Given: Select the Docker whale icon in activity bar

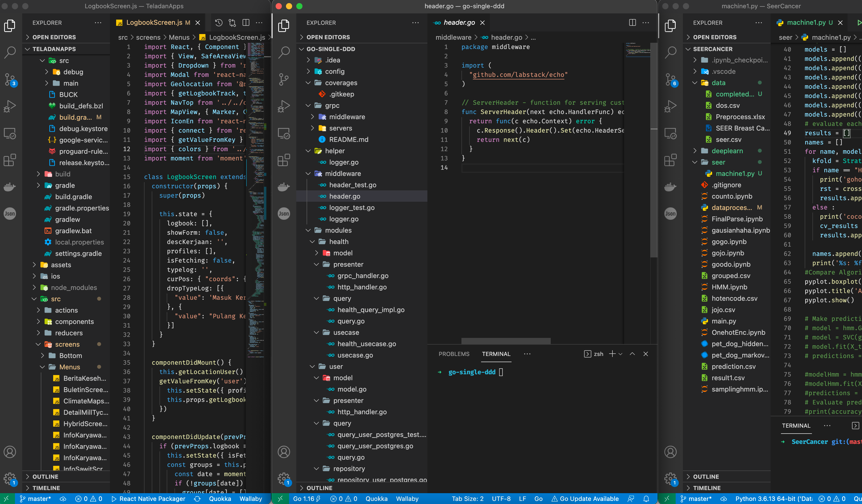Looking at the screenshot, I should [x=10, y=187].
